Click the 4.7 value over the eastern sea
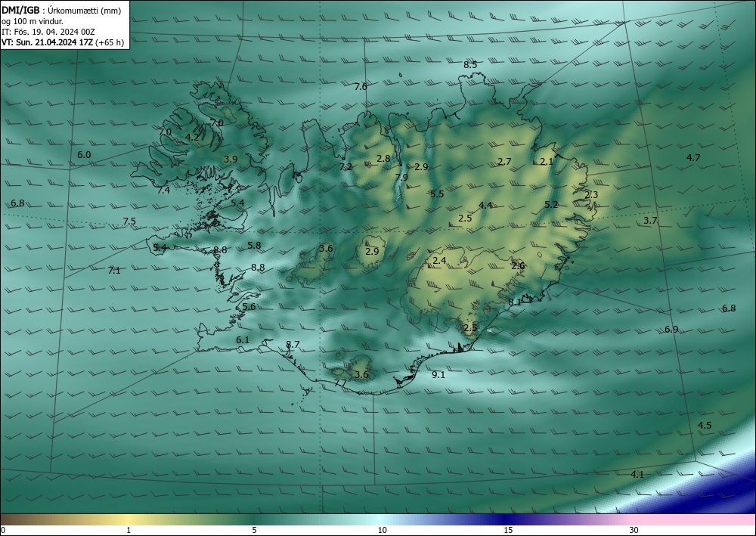Screen dimensions: 756x536 (693, 157)
